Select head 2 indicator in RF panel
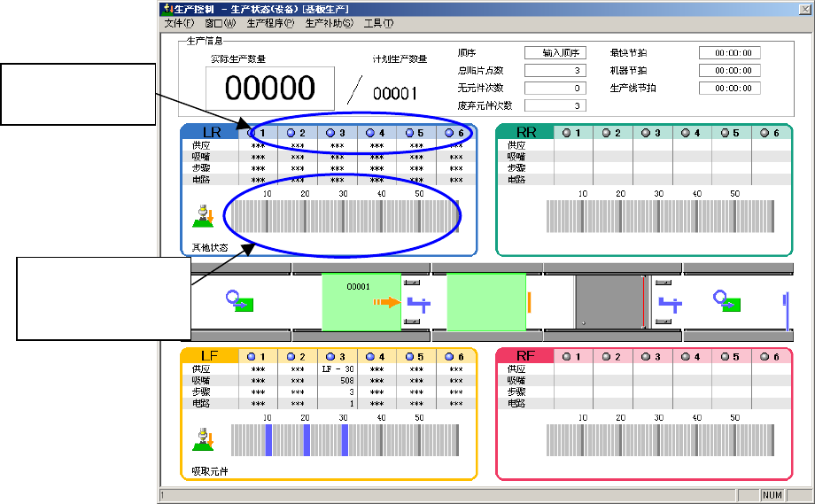This screenshot has width=815, height=504. [x=606, y=356]
